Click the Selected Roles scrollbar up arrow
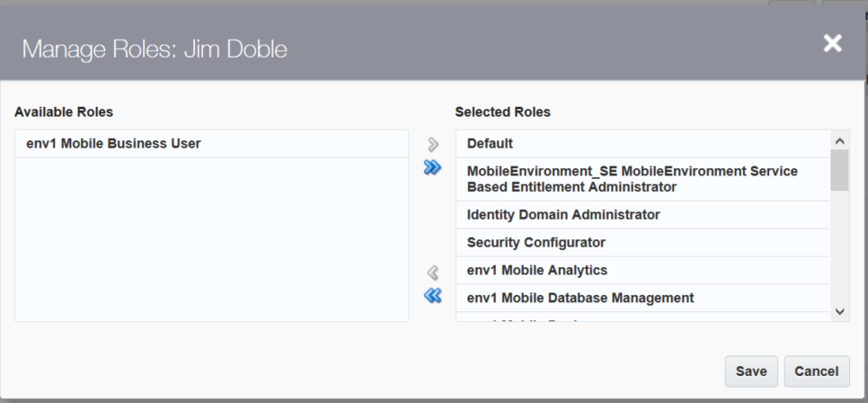This screenshot has height=403, width=868. click(840, 141)
